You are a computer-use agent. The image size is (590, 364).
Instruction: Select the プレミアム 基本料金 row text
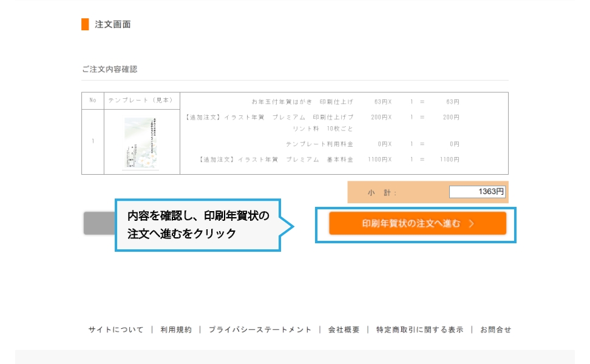[276, 160]
